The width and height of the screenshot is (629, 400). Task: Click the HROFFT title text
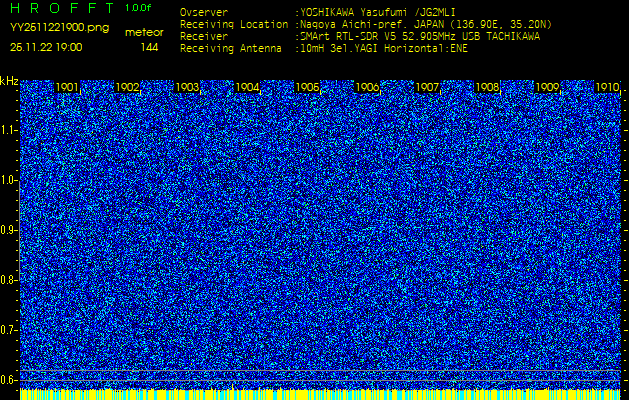(x=63, y=8)
